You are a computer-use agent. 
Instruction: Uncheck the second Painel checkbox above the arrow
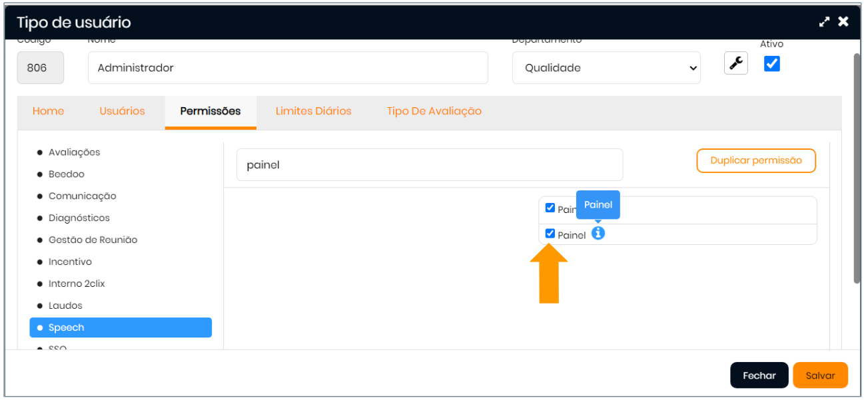click(550, 234)
